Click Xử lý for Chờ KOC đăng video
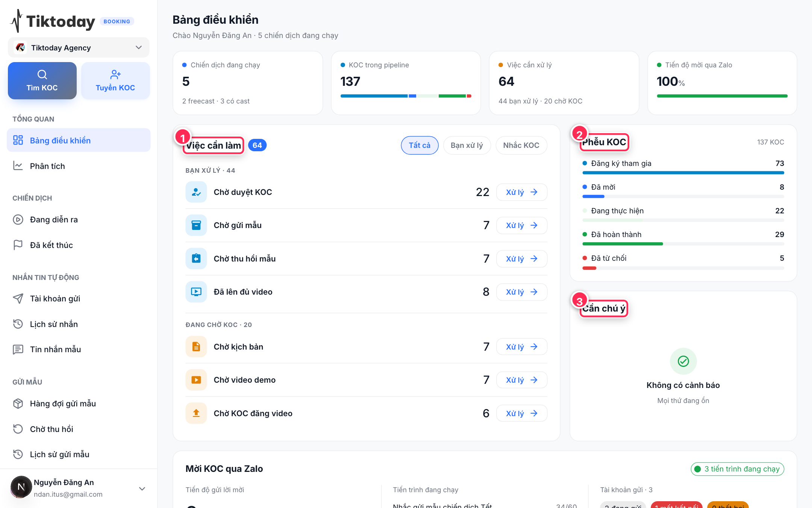 522,413
